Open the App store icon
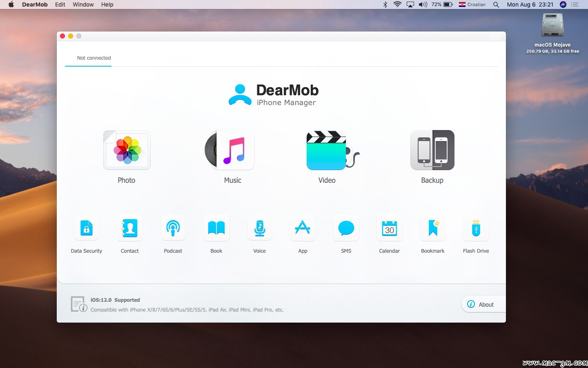Viewport: 588px width, 368px height. pyautogui.click(x=303, y=228)
